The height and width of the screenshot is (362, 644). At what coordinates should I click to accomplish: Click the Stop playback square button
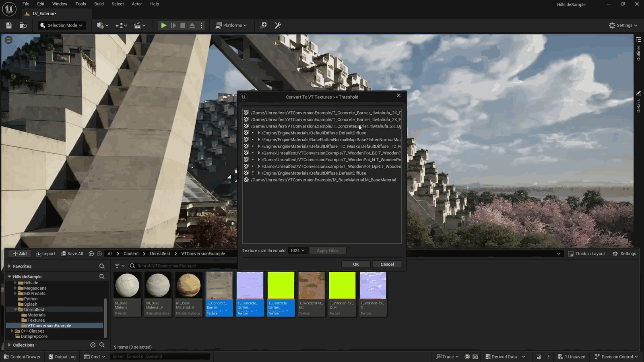click(183, 25)
